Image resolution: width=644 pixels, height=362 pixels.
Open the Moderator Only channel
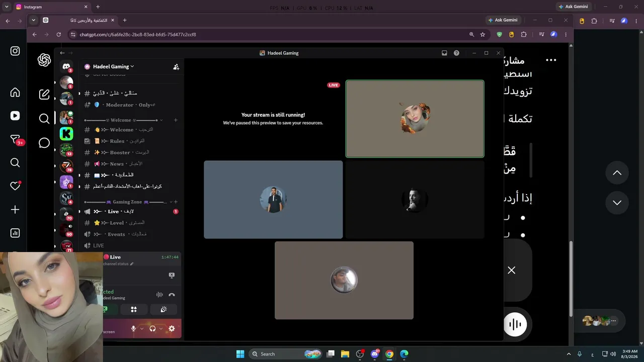[x=129, y=105]
